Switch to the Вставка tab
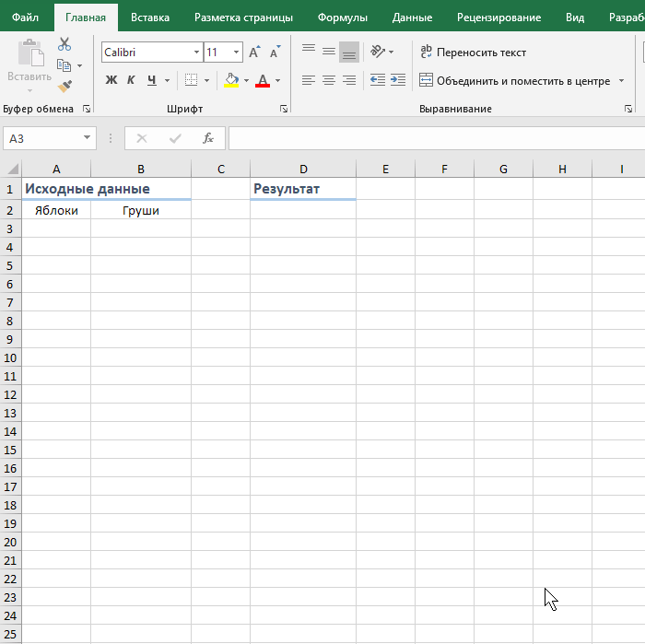The image size is (645, 644). (149, 18)
